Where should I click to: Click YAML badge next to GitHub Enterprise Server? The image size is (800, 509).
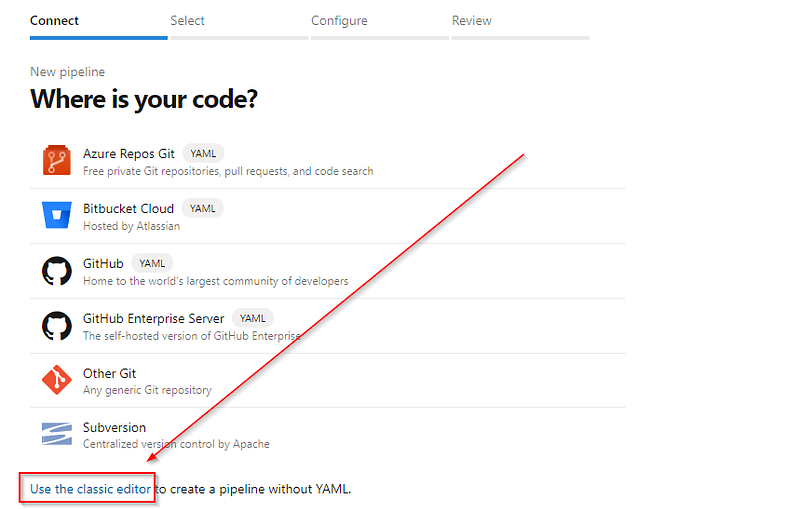tap(253, 318)
